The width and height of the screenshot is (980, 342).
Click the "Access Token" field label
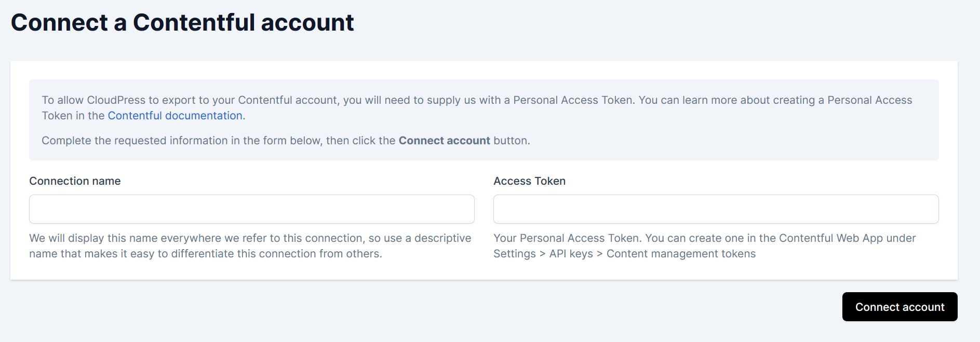click(x=529, y=181)
